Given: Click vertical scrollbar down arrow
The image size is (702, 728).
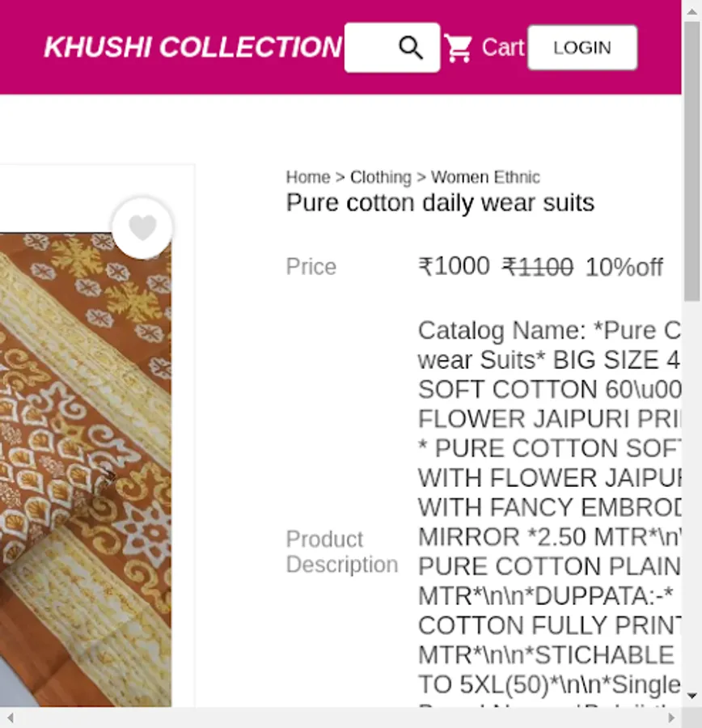Looking at the screenshot, I should point(691,696).
